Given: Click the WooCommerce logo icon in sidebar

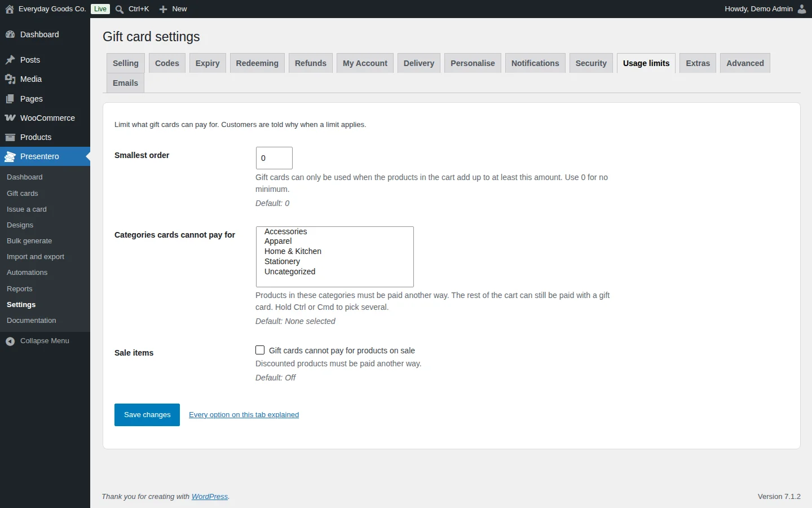Looking at the screenshot, I should tap(10, 118).
